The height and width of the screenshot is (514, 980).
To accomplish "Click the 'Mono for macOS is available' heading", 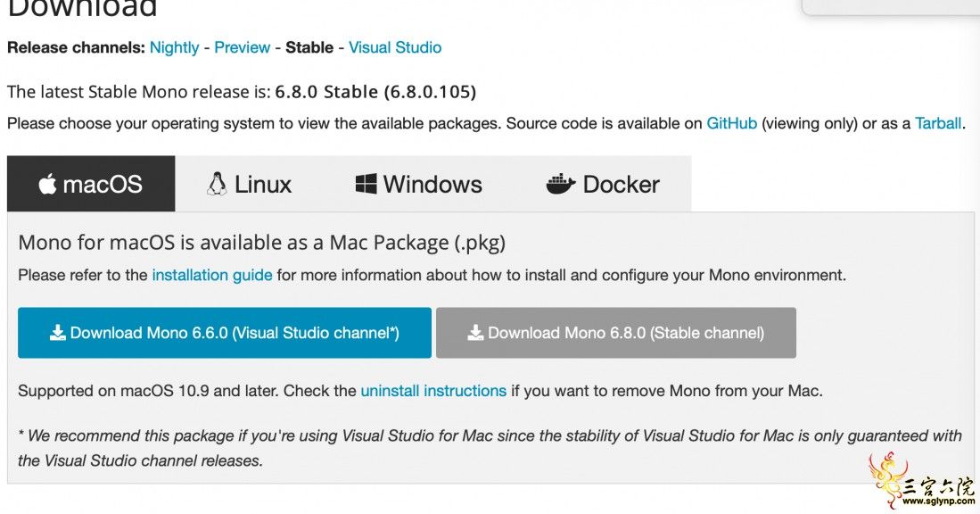I will click(262, 243).
